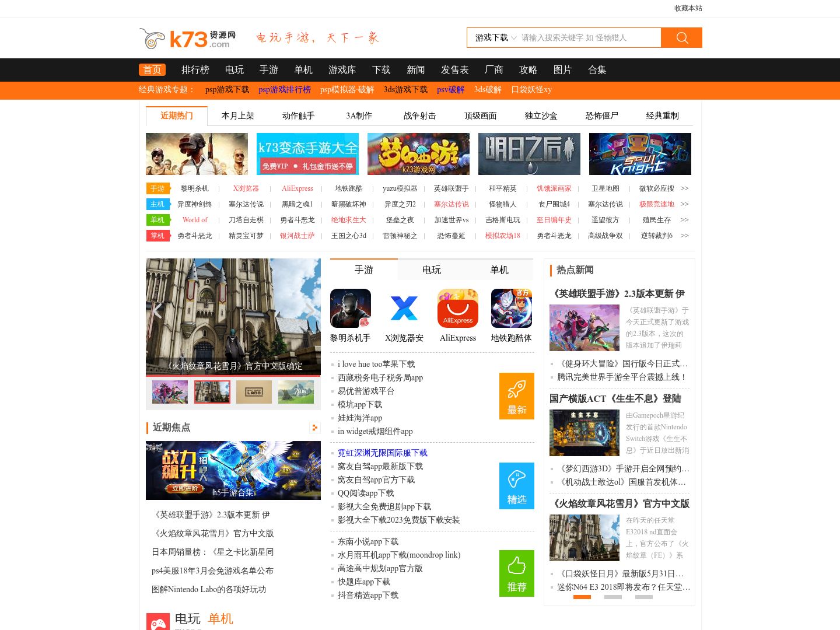Click the orange search magnifier button
Viewport: 840px width, 630px height.
pos(681,38)
